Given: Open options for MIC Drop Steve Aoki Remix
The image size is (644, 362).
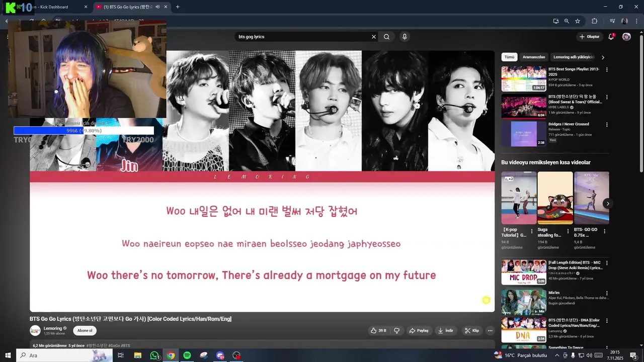Looking at the screenshot, I should [x=607, y=262].
